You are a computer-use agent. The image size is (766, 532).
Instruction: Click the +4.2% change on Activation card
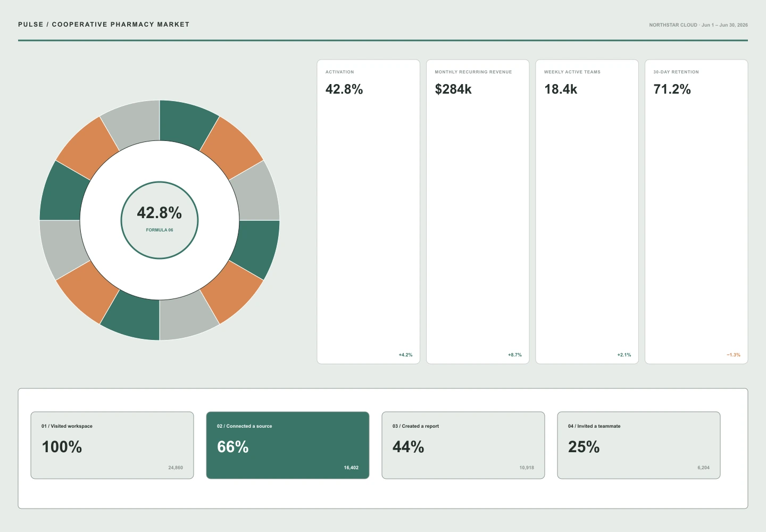(405, 355)
